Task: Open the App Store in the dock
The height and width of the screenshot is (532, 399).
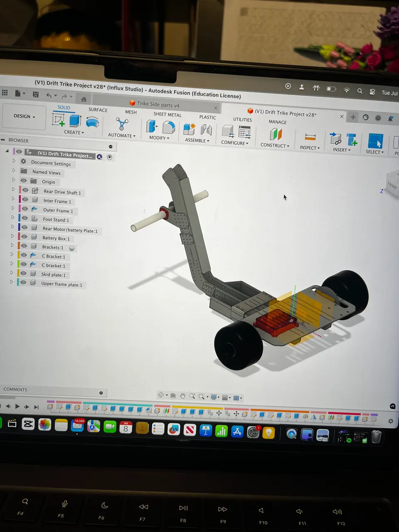Action: (x=237, y=431)
